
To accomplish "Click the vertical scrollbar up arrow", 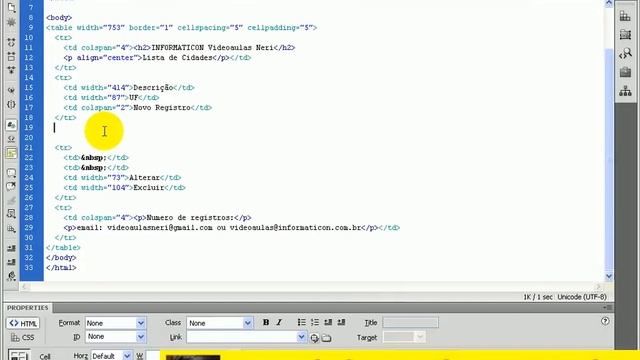I will point(609,4).
